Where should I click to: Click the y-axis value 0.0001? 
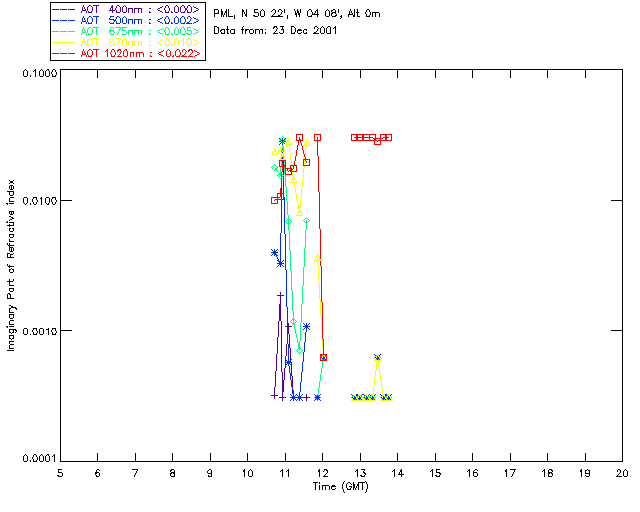tap(40, 459)
